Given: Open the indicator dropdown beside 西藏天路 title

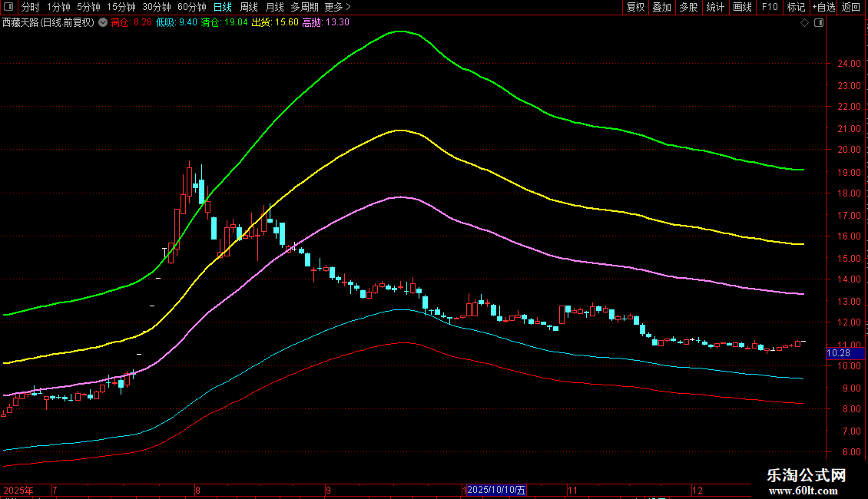Looking at the screenshot, I should pos(103,22).
